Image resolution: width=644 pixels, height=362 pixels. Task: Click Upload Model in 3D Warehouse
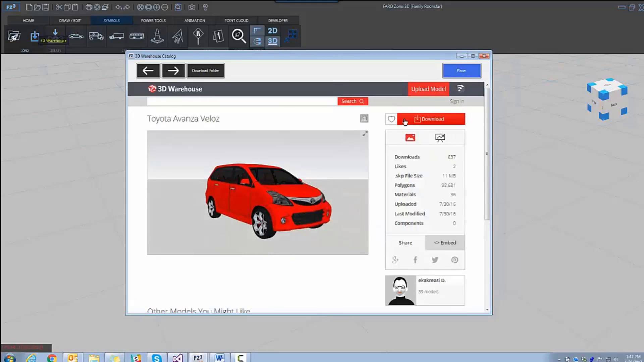tap(428, 89)
